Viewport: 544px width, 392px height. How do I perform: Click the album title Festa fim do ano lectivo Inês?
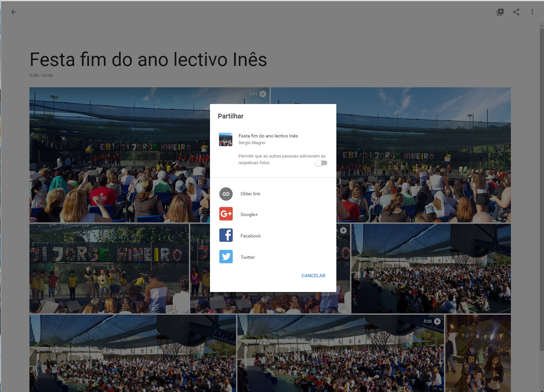[x=148, y=60]
